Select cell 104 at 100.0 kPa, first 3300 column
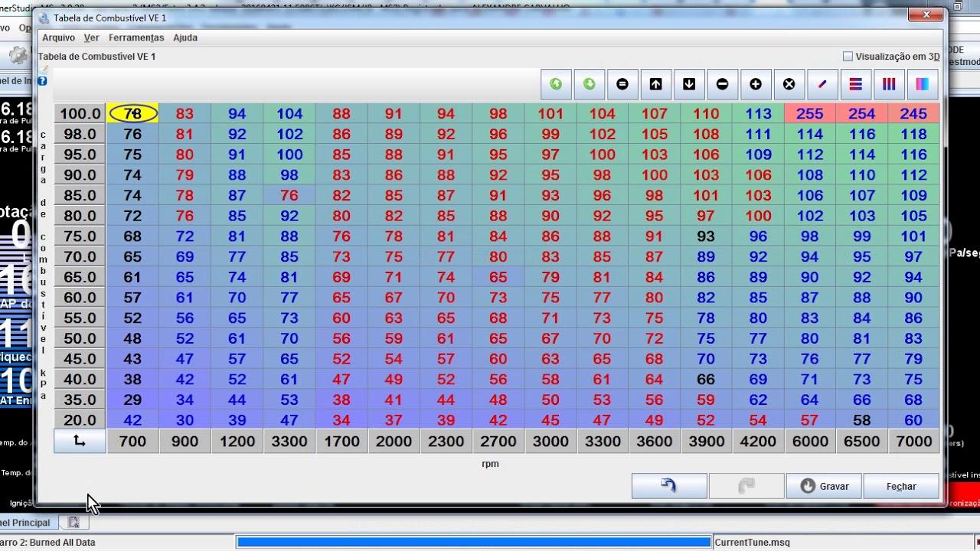The width and height of the screenshot is (980, 551). (x=289, y=113)
